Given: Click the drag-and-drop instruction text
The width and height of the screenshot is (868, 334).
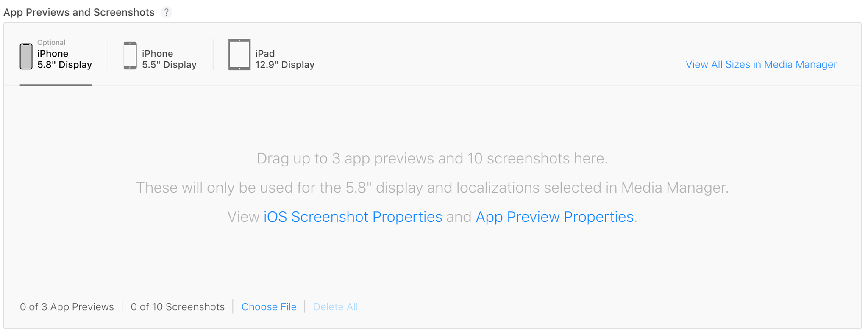Looking at the screenshot, I should (x=432, y=158).
